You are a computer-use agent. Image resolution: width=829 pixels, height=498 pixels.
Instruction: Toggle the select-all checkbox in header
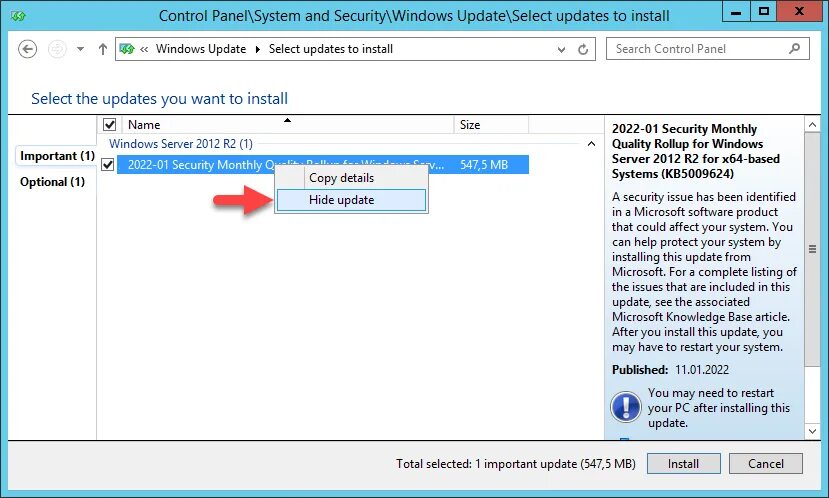[109, 125]
